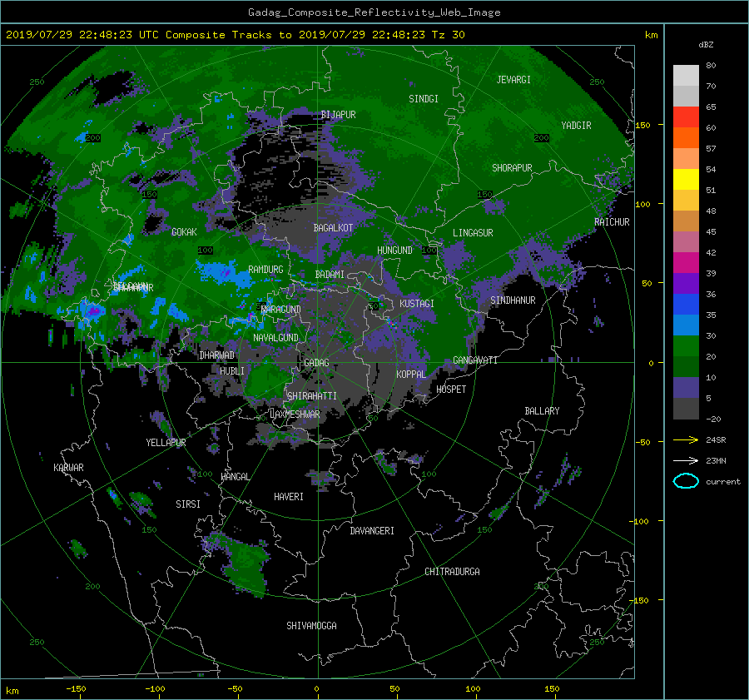Click the HOSPET city label
749x700 pixels.
(451, 390)
